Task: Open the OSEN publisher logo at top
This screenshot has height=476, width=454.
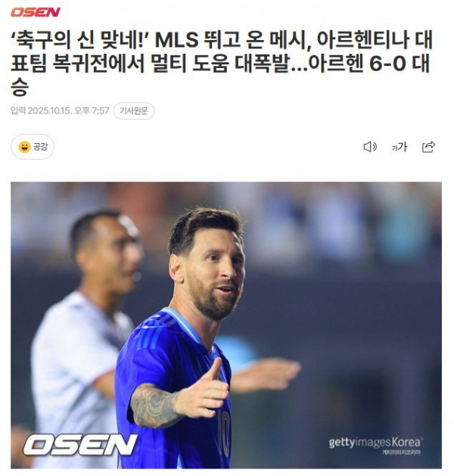Action: click(36, 12)
